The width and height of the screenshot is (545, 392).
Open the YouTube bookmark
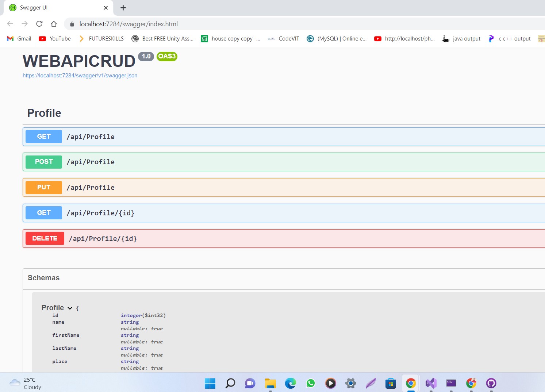pos(55,39)
